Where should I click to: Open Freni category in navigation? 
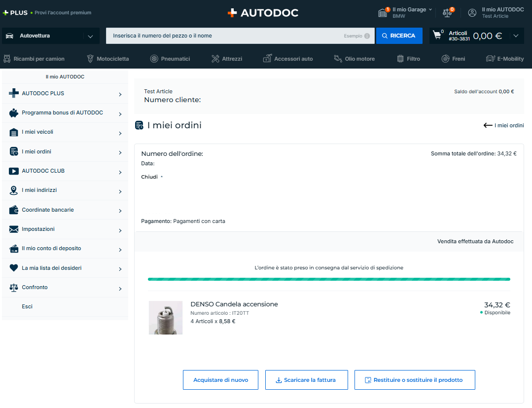[x=453, y=59]
